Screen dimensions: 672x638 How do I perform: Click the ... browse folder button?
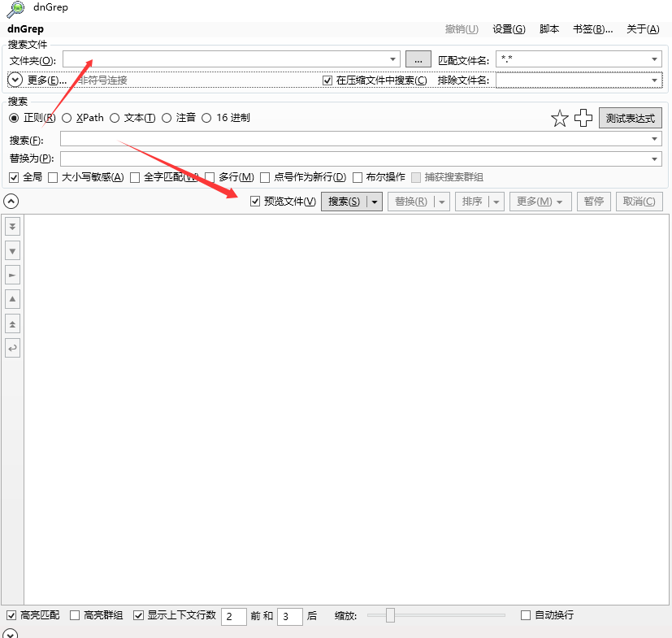pyautogui.click(x=418, y=59)
